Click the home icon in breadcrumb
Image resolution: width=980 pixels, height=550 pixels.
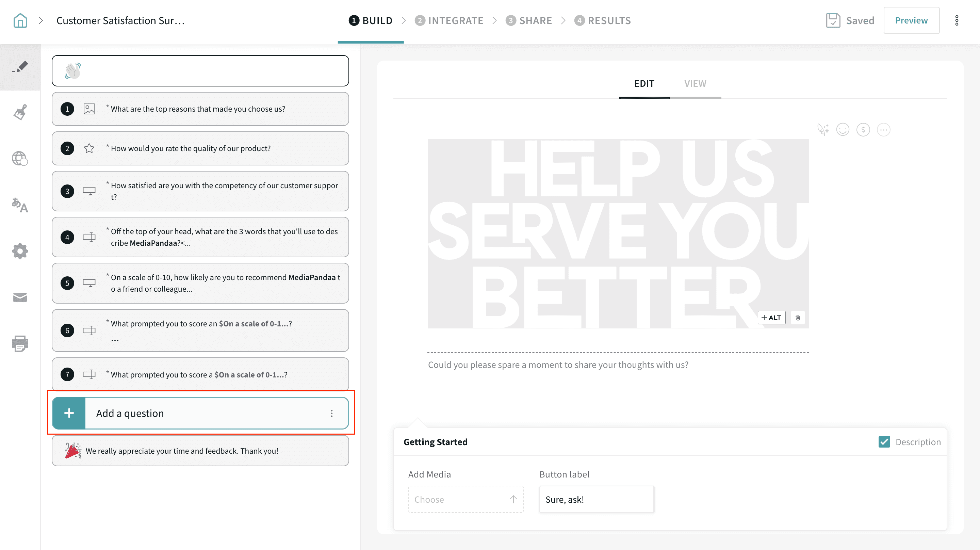click(x=20, y=20)
